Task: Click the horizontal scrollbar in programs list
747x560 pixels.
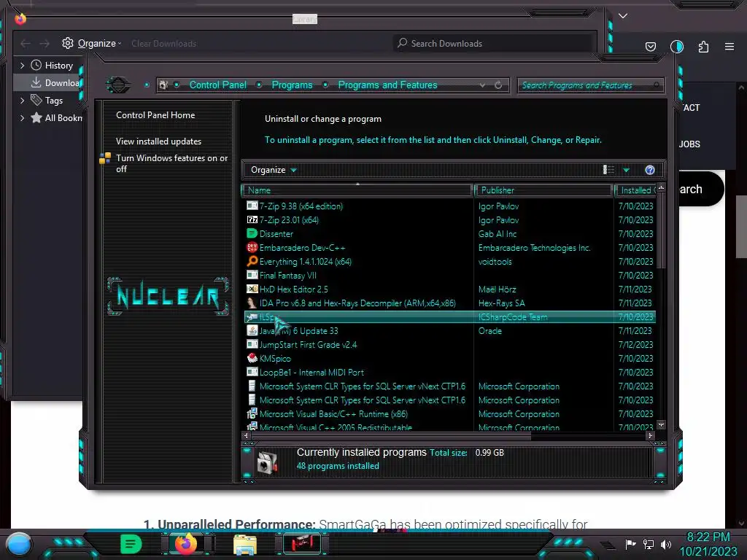Action: click(391, 436)
